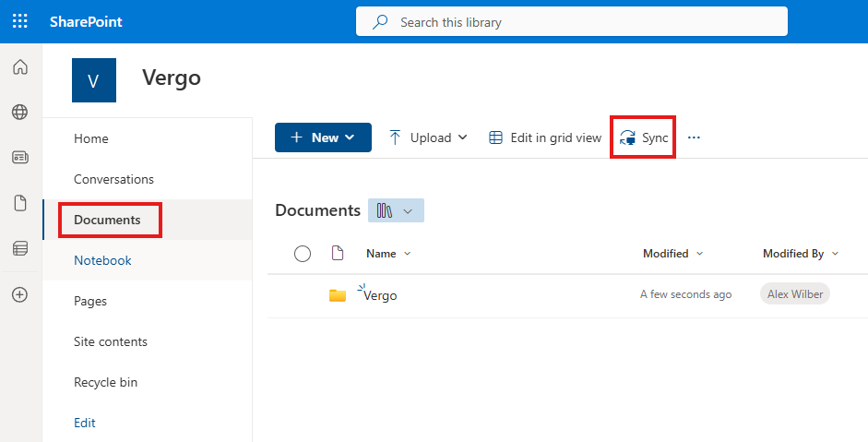Select Documents in site navigation
The height and width of the screenshot is (442, 868).
pos(107,220)
